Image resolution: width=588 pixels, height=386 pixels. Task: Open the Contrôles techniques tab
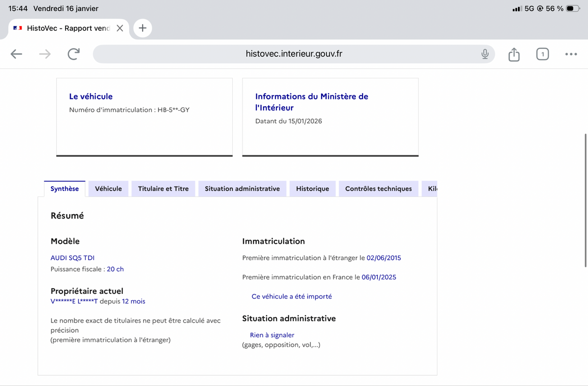pyautogui.click(x=378, y=189)
